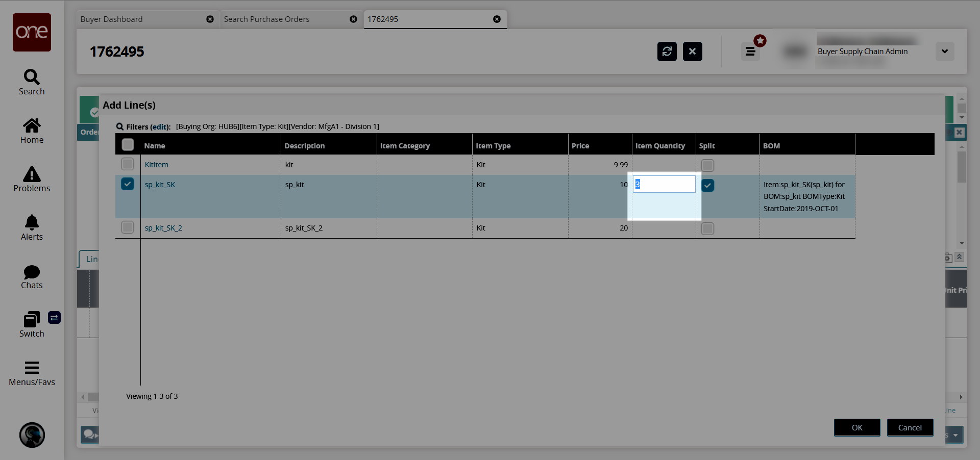This screenshot has width=980, height=460.
Task: Open the KitItem link
Action: pyautogui.click(x=157, y=165)
